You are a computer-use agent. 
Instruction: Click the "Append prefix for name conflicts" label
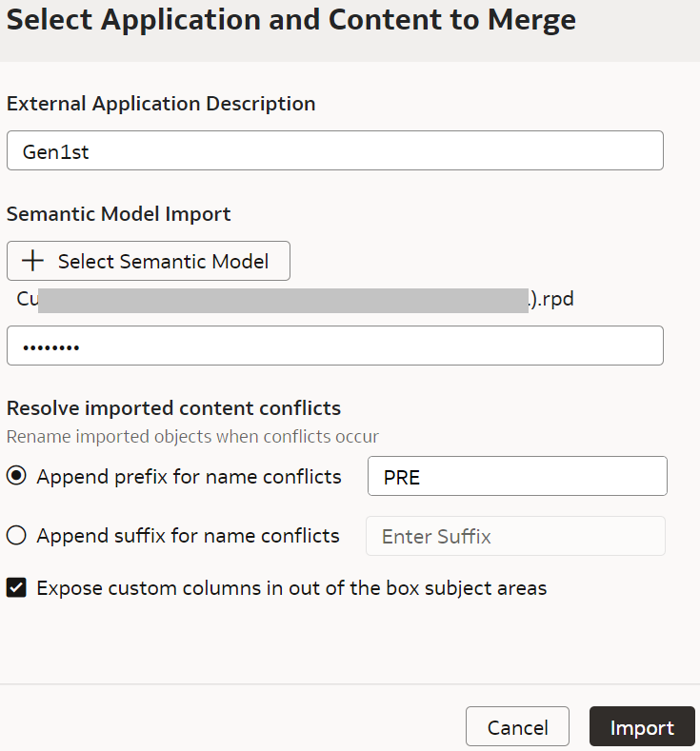pos(189,477)
